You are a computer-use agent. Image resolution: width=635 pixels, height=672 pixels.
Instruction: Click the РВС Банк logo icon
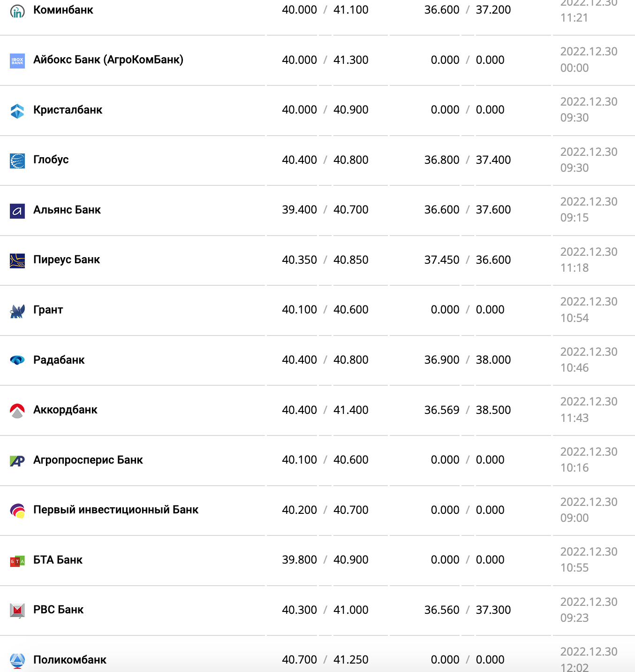click(x=17, y=611)
